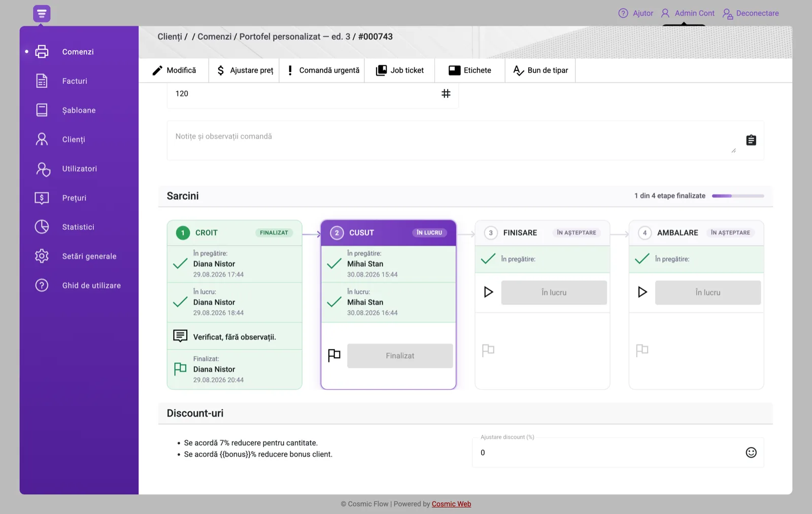This screenshot has height=514, width=812.
Task: Open Job ticket from toolbar
Action: 399,71
